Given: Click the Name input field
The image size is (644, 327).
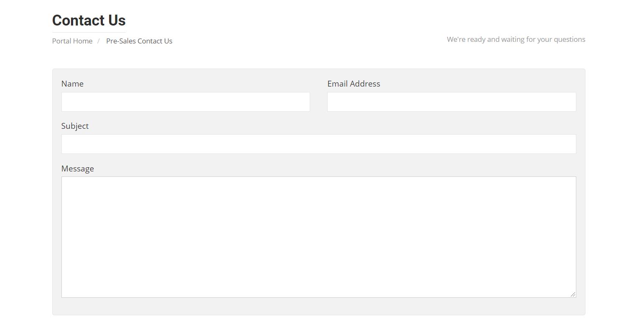Looking at the screenshot, I should [186, 102].
